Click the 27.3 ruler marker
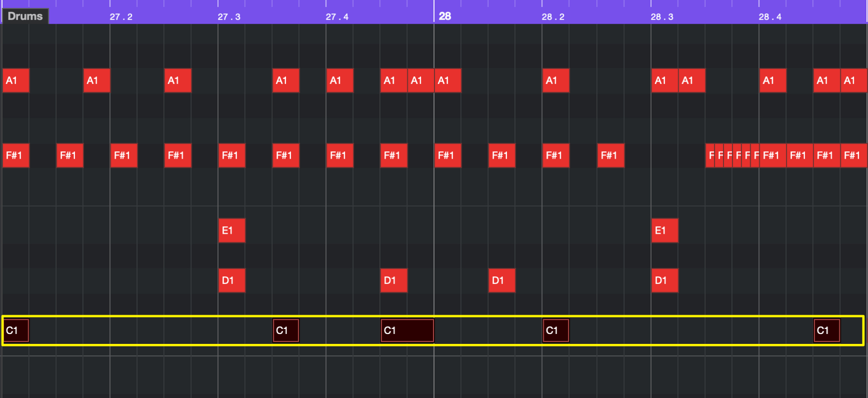The height and width of the screenshot is (398, 868). pos(229,17)
